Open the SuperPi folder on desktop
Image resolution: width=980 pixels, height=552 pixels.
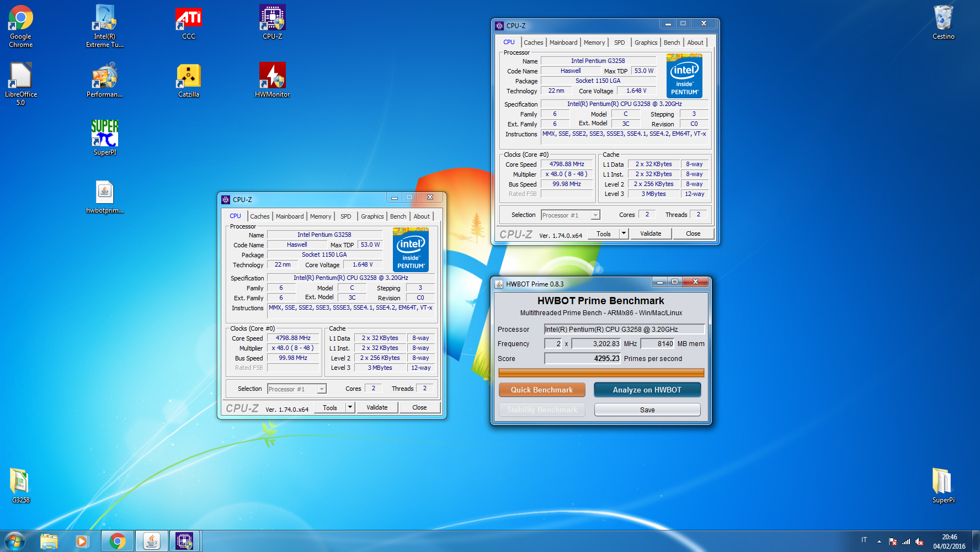pyautogui.click(x=943, y=486)
